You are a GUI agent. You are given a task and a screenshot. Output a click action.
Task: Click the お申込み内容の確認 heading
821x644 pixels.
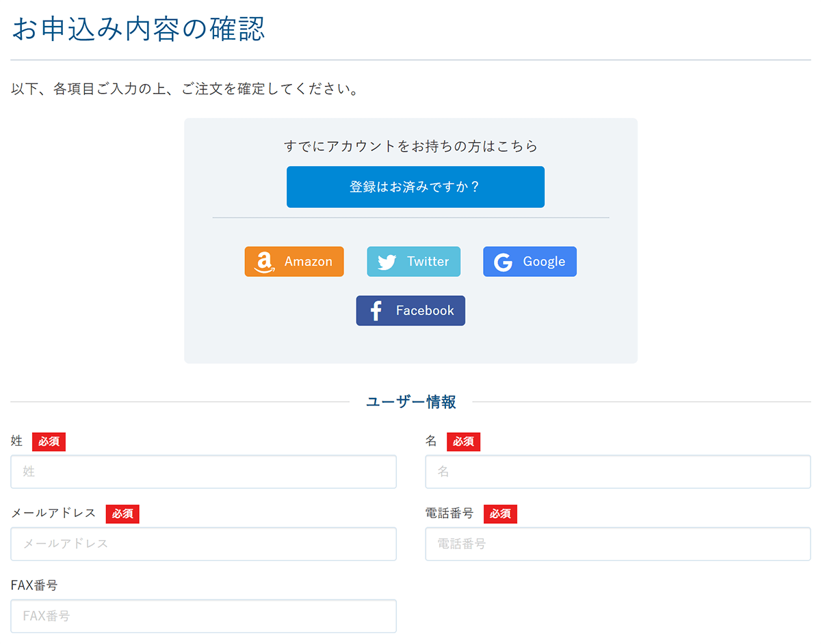coord(138,29)
